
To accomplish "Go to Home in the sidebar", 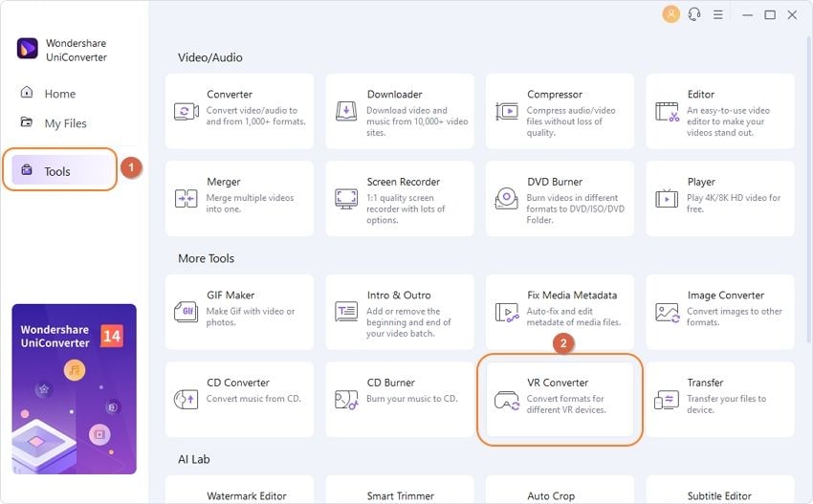I will click(60, 94).
